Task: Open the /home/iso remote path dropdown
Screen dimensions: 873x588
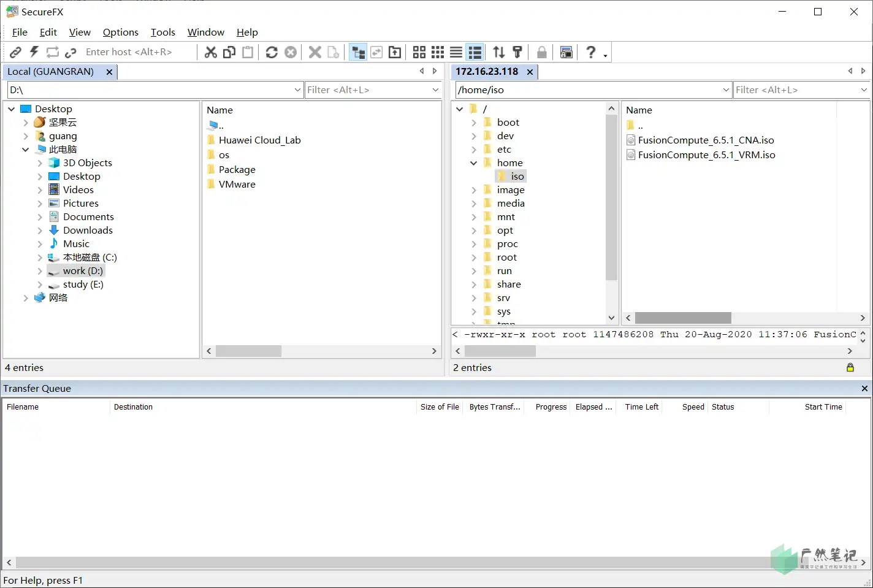Action: point(726,90)
